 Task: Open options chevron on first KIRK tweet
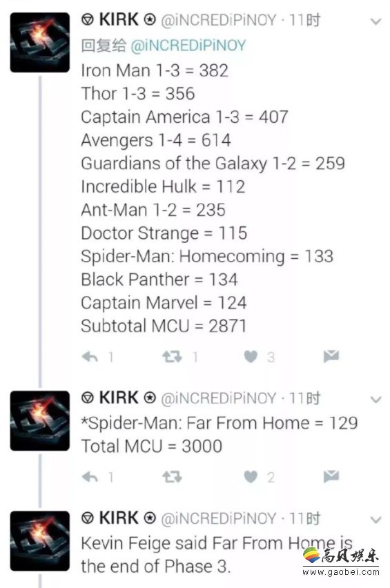(376, 22)
